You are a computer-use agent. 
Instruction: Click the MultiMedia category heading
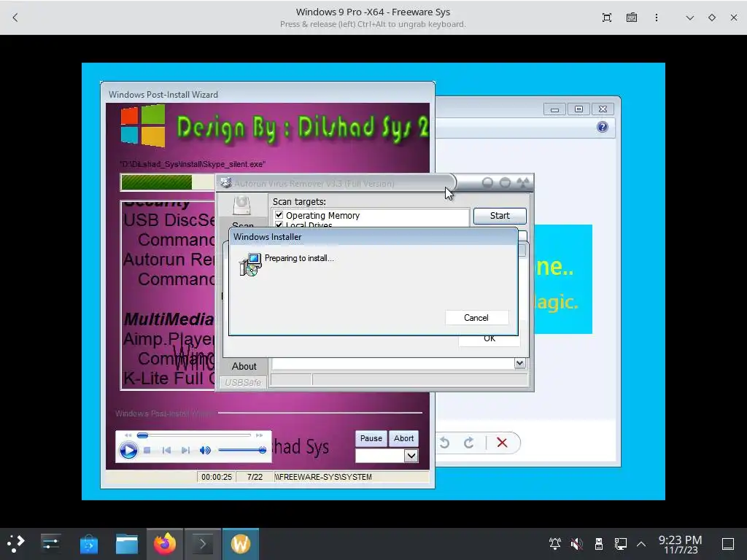[x=169, y=319]
